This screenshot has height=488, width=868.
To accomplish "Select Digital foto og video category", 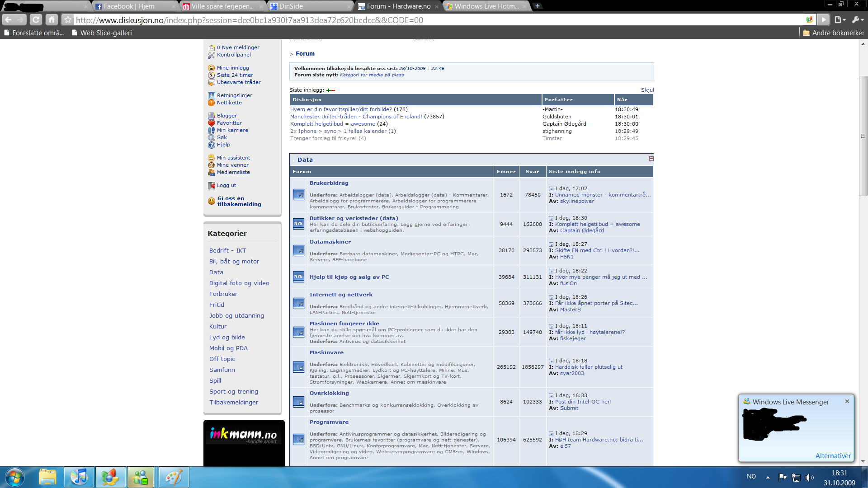I will point(239,283).
